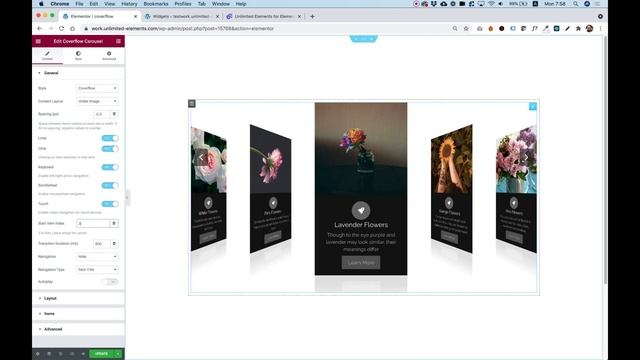Open the Style dropdown showing Coverflow
Viewport: 640px width, 360px height.
click(x=97, y=88)
